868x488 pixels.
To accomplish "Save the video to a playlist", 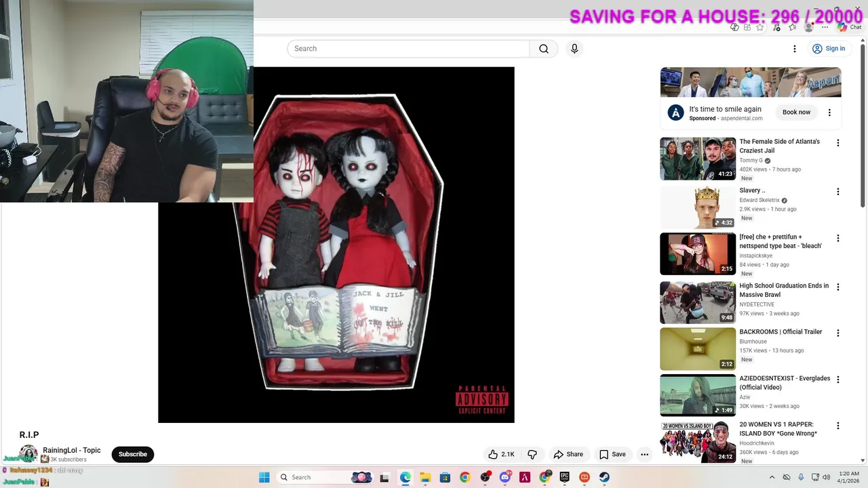I will pyautogui.click(x=612, y=454).
